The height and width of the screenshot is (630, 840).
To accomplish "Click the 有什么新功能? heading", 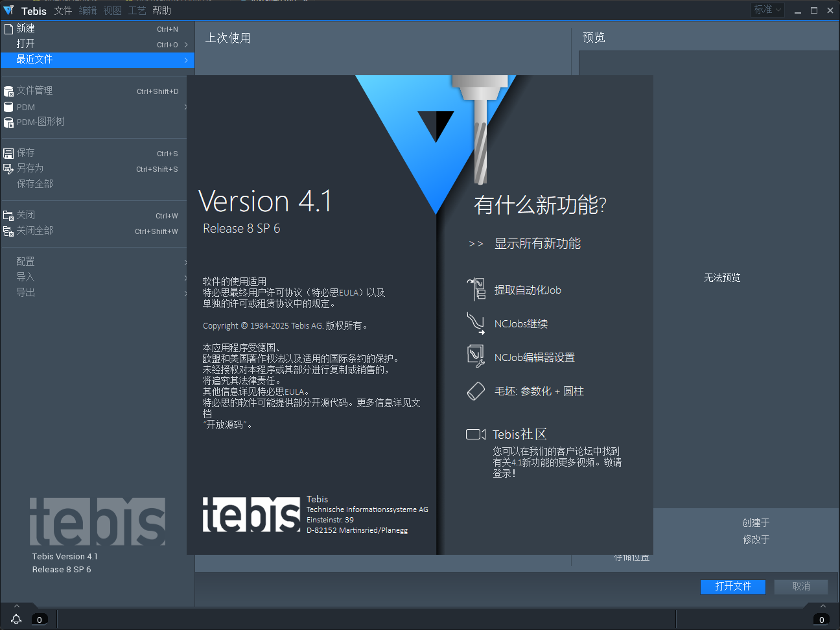I will [540, 205].
